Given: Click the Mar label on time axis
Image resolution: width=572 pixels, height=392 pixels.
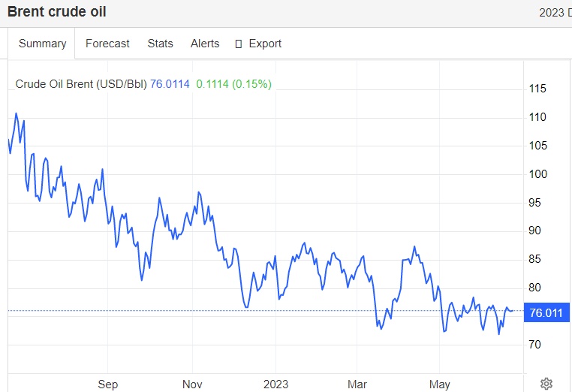Looking at the screenshot, I should [x=357, y=384].
